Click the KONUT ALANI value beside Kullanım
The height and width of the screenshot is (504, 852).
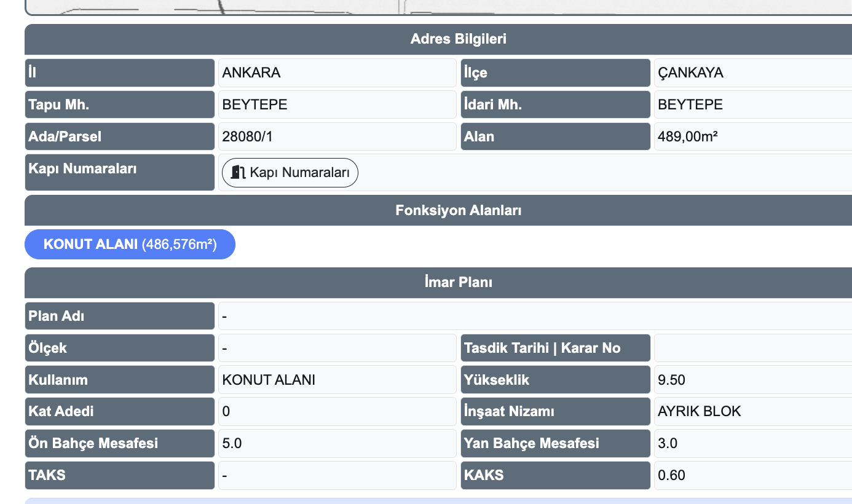[x=337, y=380]
